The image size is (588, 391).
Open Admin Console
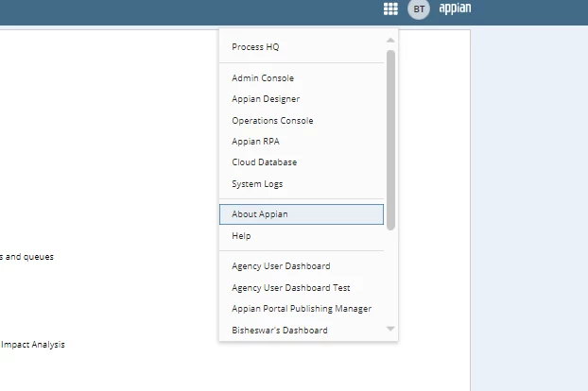tap(302, 78)
